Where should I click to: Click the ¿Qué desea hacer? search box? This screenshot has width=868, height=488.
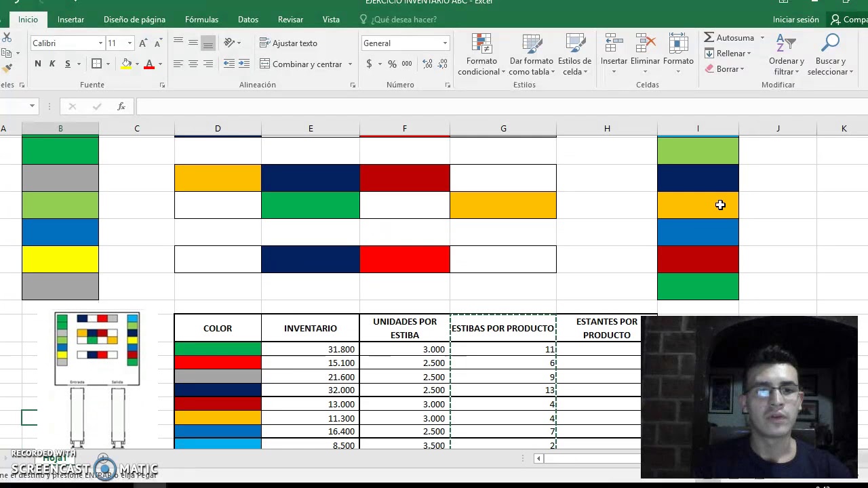point(398,20)
